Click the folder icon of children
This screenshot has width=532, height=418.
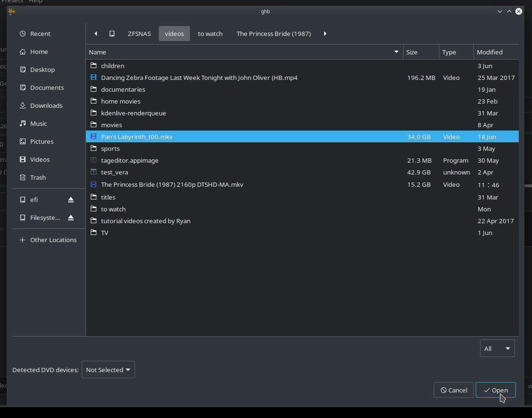(94, 66)
